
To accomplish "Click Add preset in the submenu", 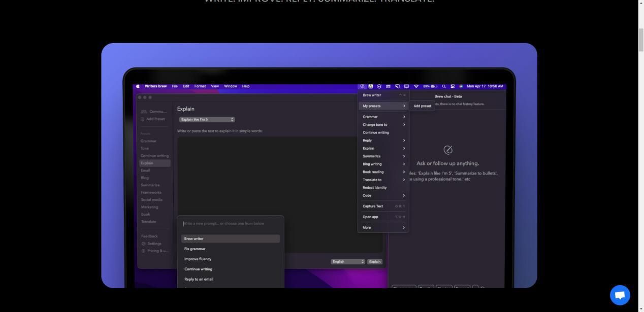I will click(x=422, y=106).
